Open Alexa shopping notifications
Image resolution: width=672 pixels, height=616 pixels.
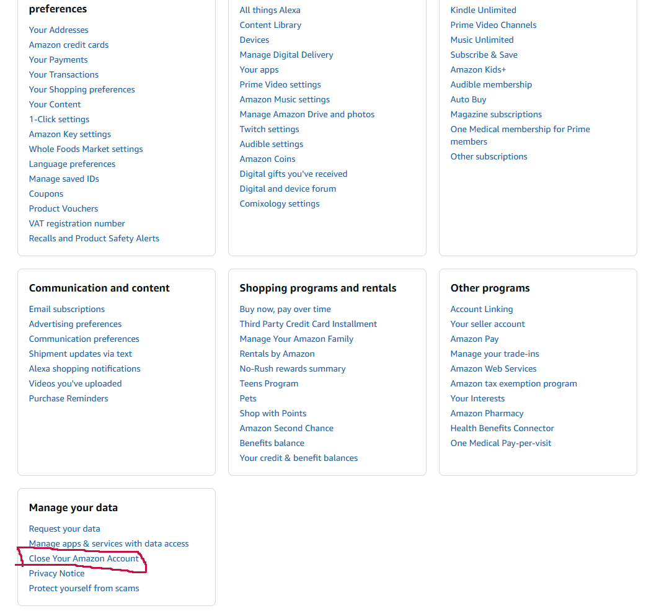tap(85, 369)
